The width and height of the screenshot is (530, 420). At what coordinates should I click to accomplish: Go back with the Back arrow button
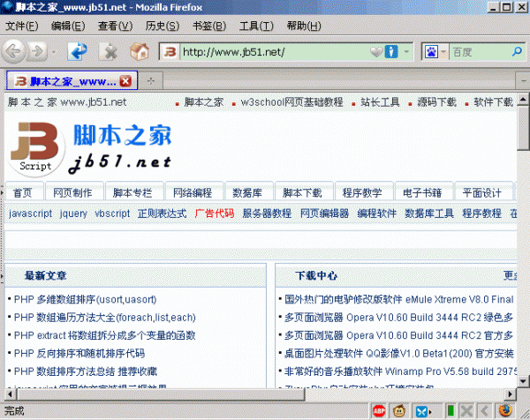13,51
